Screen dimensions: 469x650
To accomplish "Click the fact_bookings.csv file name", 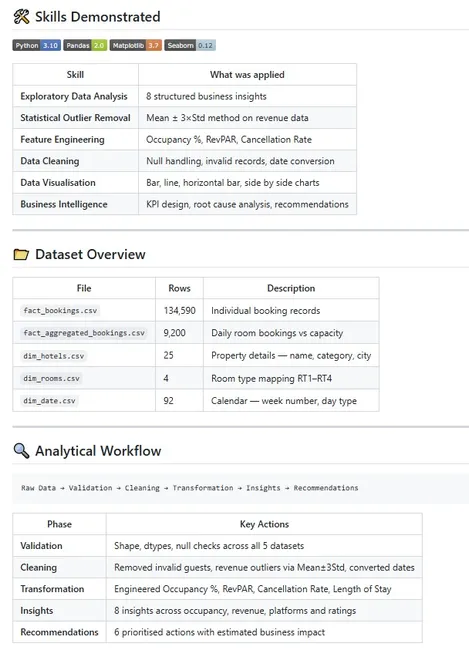I will click(61, 310).
